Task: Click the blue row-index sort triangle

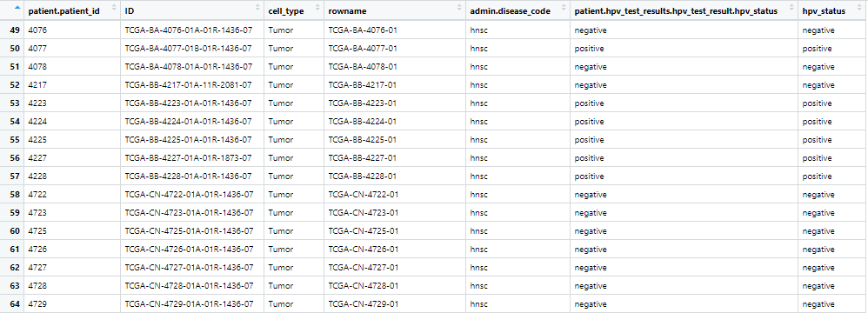Action: [x=17, y=8]
